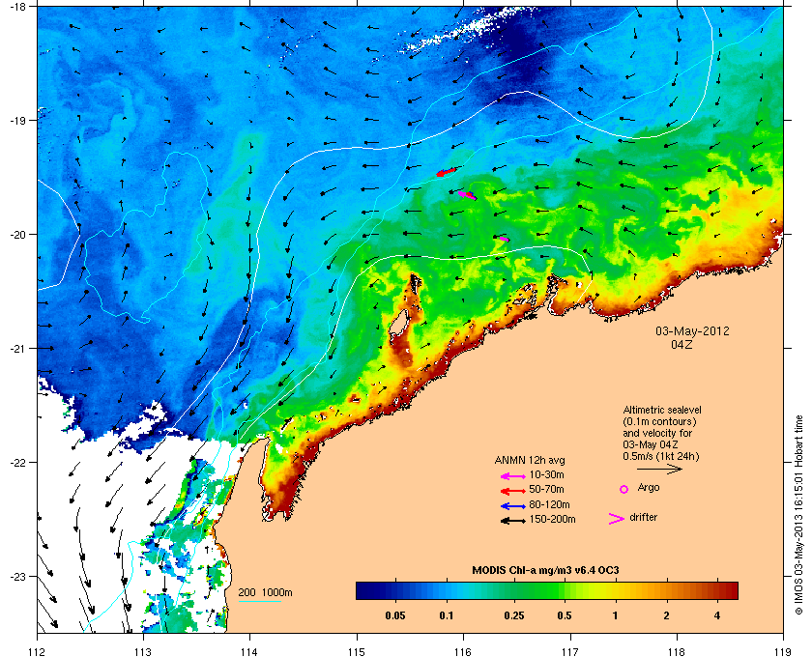Viewport: 812px width, 657px height.
Task: Click the black 150-200m legend arrow
Action: [513, 521]
